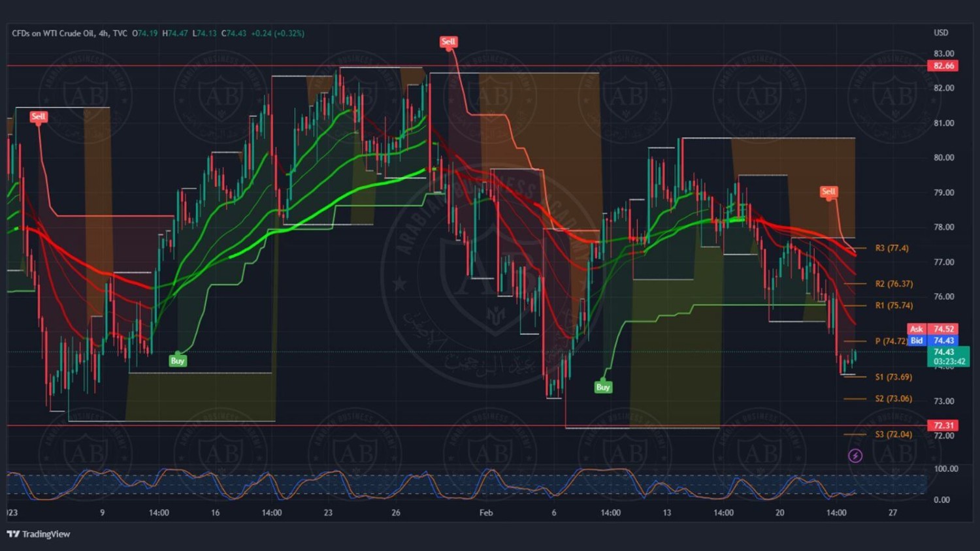Image resolution: width=980 pixels, height=551 pixels.
Task: Select the red 82.66 price line label
Action: pyautogui.click(x=943, y=66)
